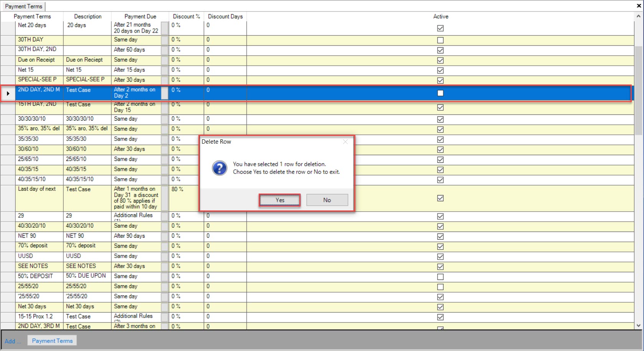Sort by Payment Due column header
This screenshot has height=351, width=644.
click(x=140, y=17)
